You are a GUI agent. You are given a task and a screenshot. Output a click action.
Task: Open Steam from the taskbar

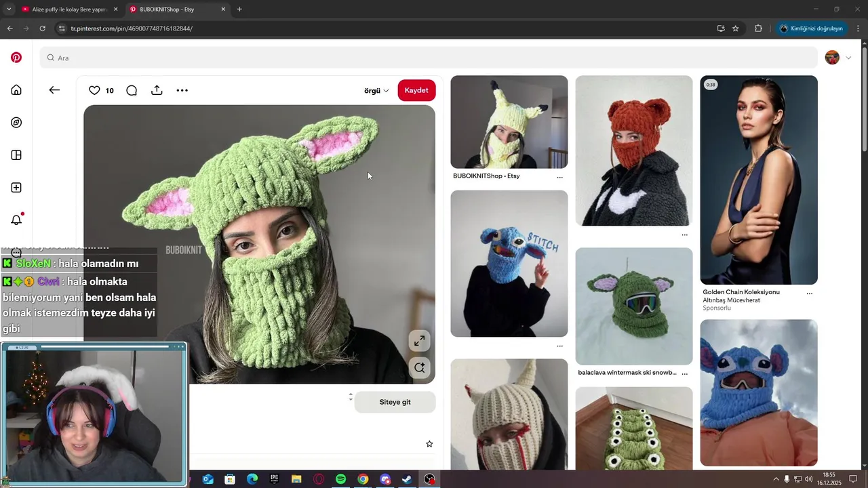[x=407, y=479]
